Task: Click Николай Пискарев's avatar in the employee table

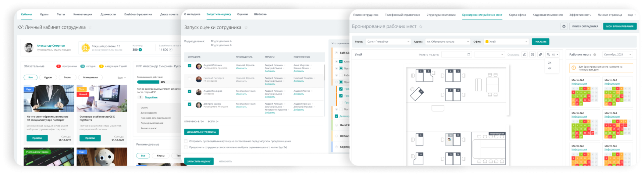Action: click(x=199, y=79)
